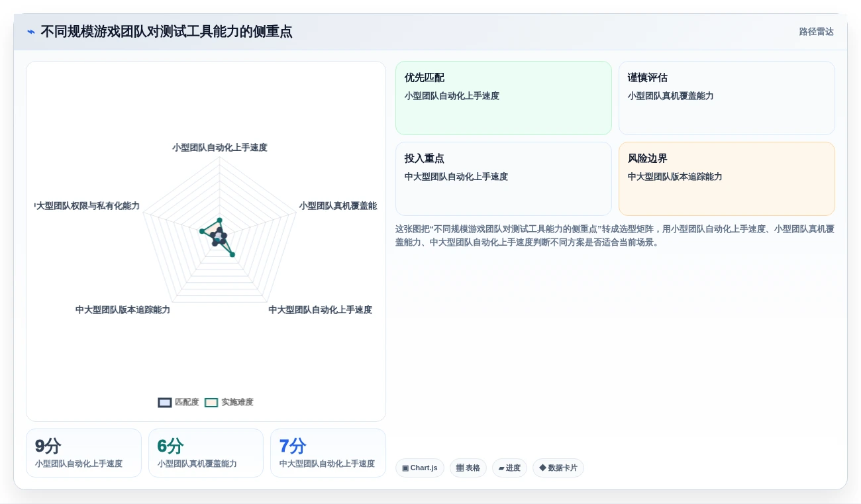Toggle the 匹配度 legend swatch

165,402
